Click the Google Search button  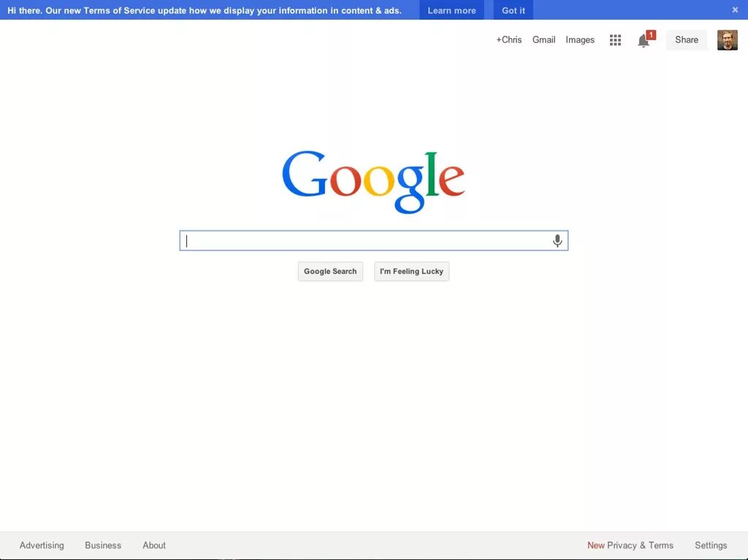tap(330, 272)
